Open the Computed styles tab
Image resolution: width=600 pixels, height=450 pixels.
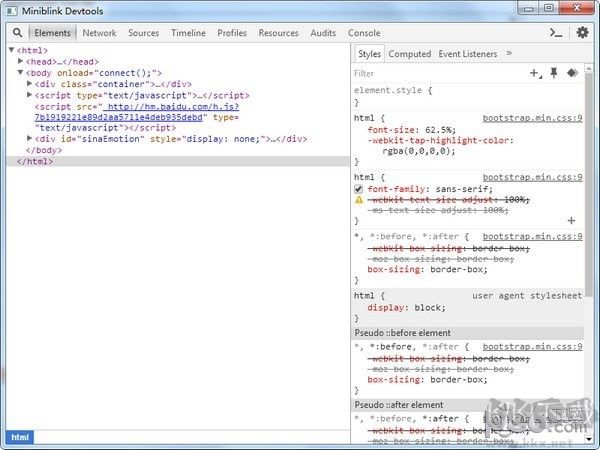pos(409,54)
